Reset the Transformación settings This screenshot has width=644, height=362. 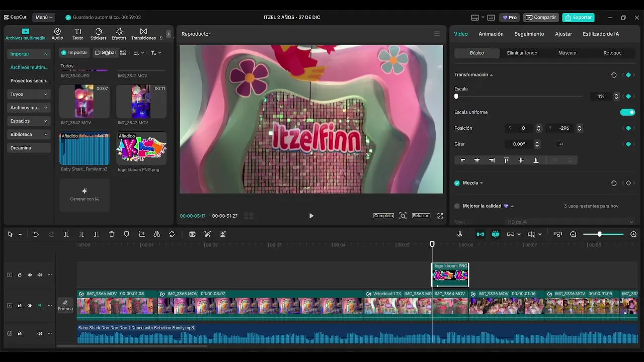(614, 75)
